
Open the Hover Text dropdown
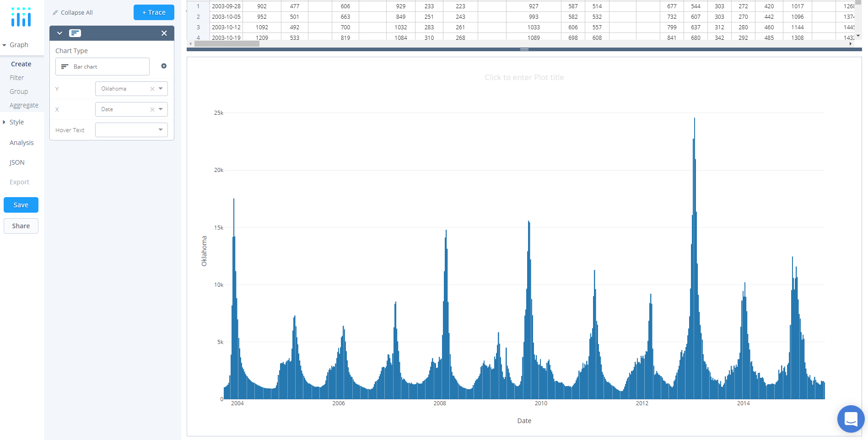tap(131, 130)
